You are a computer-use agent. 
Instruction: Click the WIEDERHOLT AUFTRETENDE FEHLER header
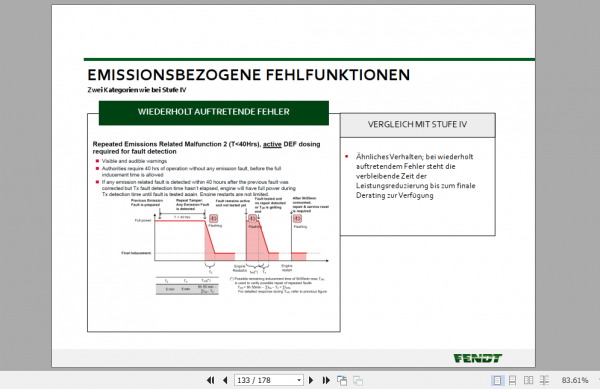click(x=214, y=112)
